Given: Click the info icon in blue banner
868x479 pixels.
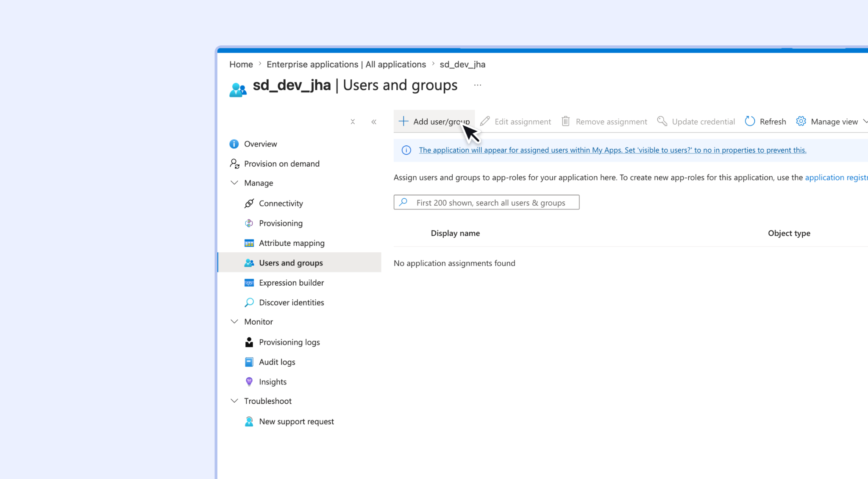Looking at the screenshot, I should point(406,150).
